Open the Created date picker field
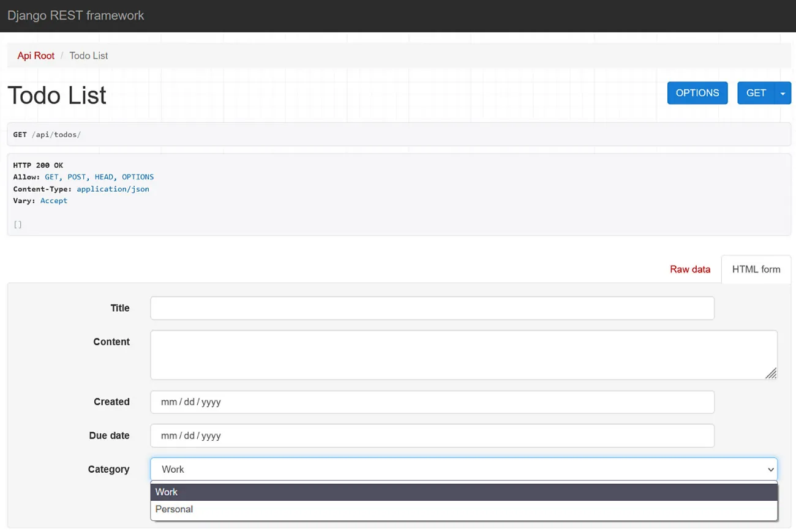796x532 pixels. pyautogui.click(x=432, y=402)
